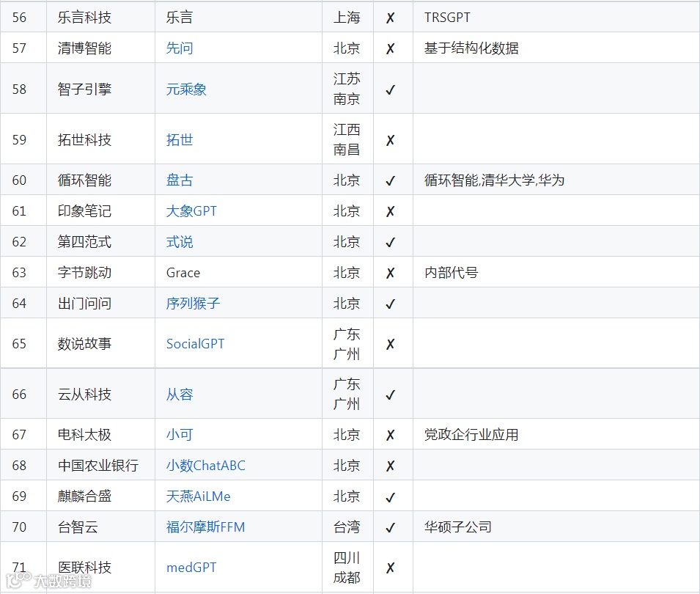Click the check mark in row 69
700x594 pixels.
390,497
